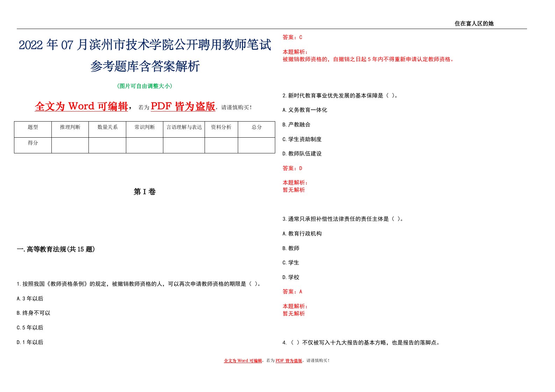
Task: Click the first 本题解析 label at top right
Action: pos(295,52)
